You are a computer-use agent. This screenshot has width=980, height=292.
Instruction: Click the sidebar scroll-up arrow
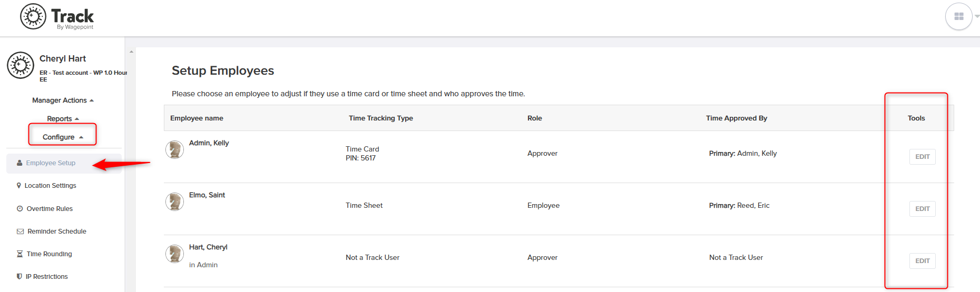[x=131, y=52]
